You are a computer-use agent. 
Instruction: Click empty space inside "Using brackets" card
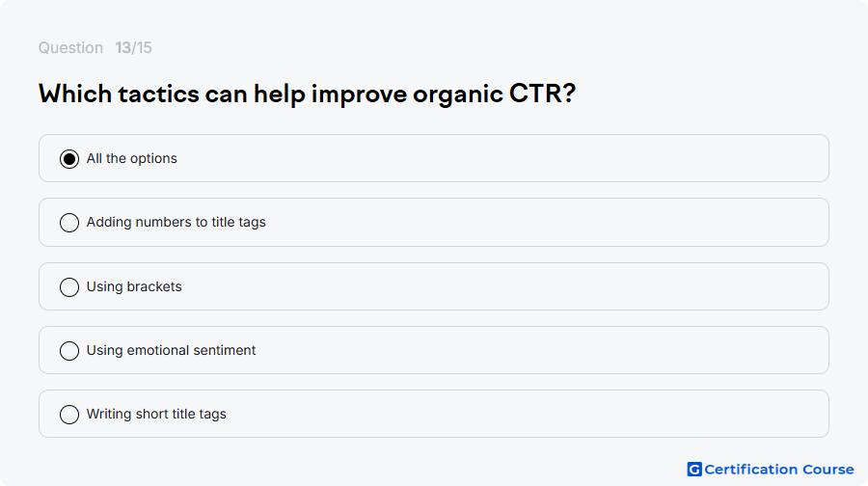[x=499, y=286]
